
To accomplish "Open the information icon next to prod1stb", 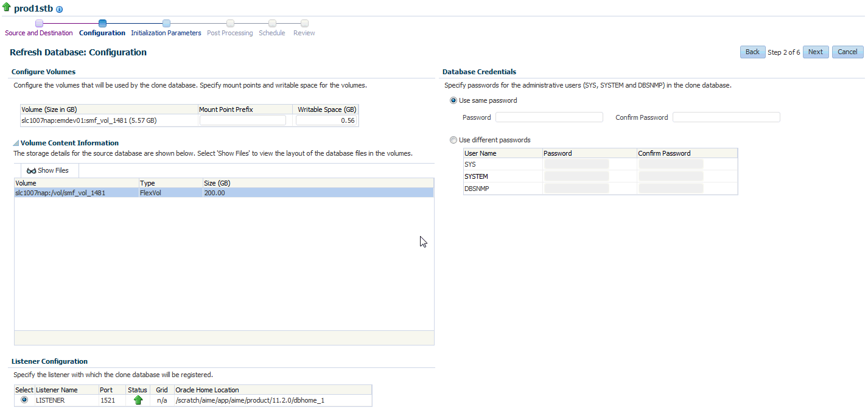I will click(x=60, y=10).
